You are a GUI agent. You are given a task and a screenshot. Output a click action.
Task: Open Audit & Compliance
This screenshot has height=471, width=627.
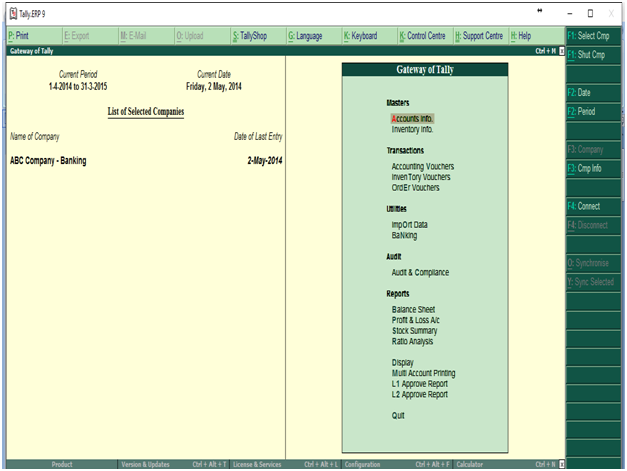(x=420, y=272)
